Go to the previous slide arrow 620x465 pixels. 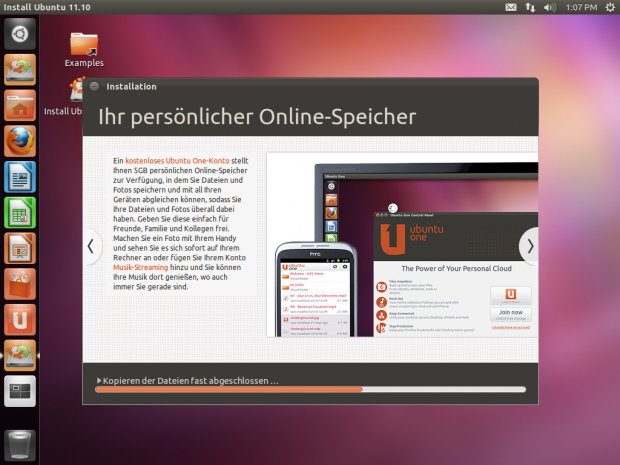click(x=91, y=246)
